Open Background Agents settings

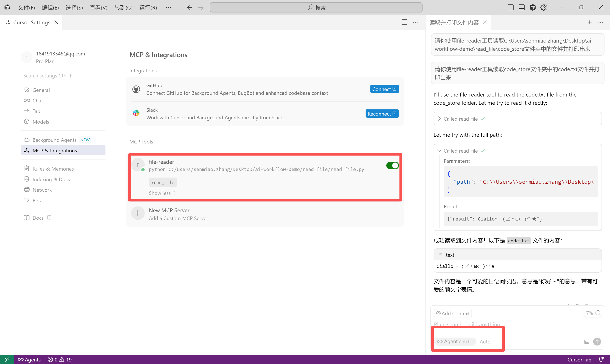tap(63, 140)
